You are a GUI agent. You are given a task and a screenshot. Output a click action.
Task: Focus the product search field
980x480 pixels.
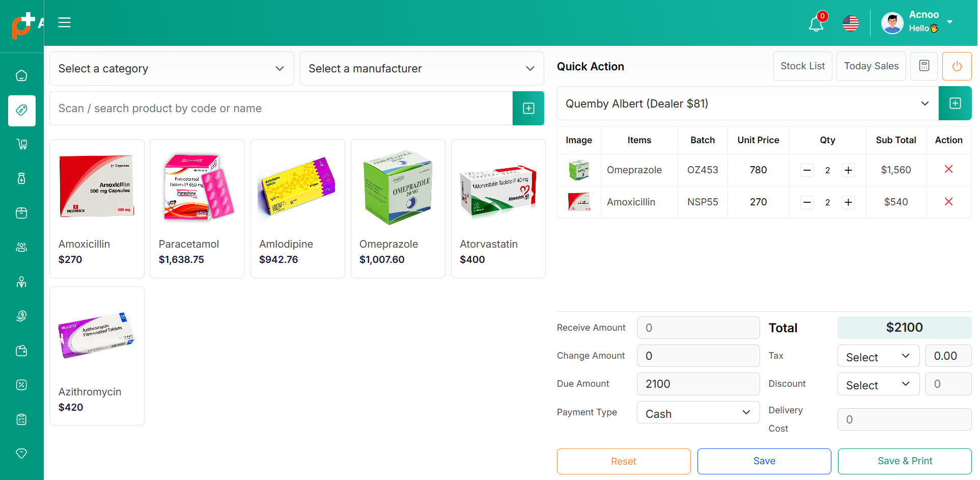281,109
